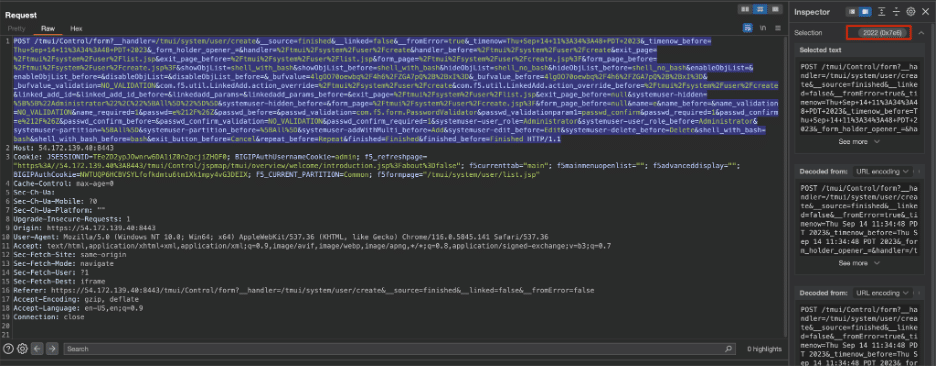The width and height of the screenshot is (936, 366).
Task: Expand Selected text with See more
Action: 859,142
